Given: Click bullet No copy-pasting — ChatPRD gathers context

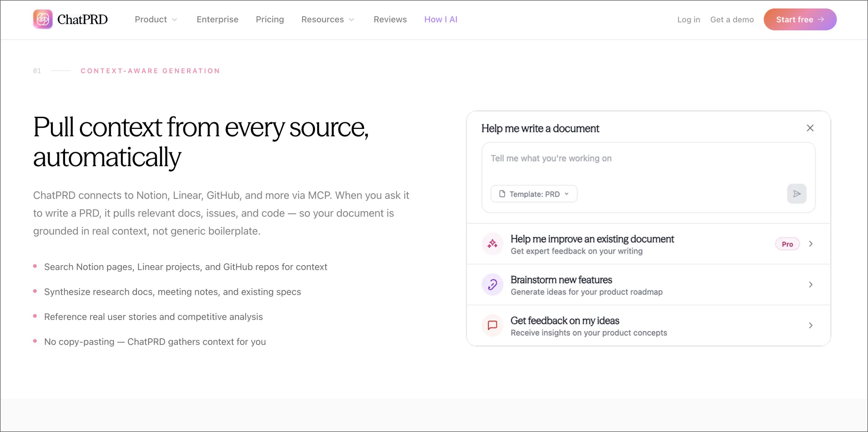Looking at the screenshot, I should click(x=155, y=342).
